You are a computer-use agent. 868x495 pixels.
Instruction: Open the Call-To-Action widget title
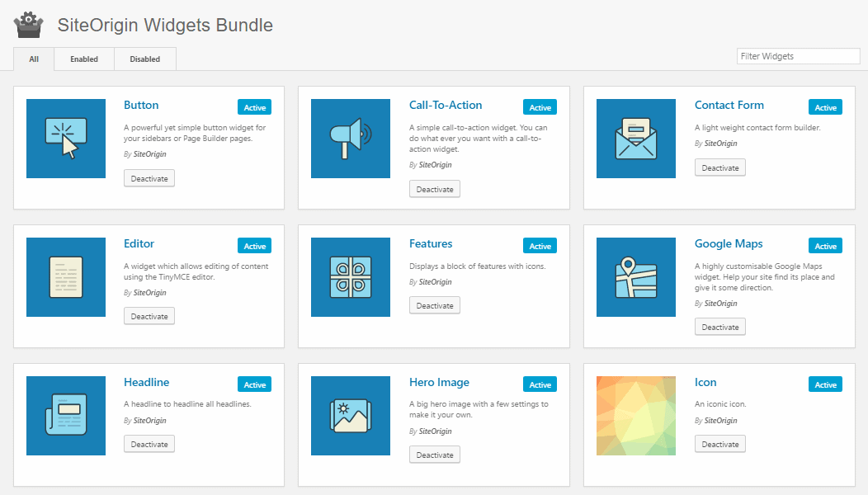pyautogui.click(x=446, y=106)
